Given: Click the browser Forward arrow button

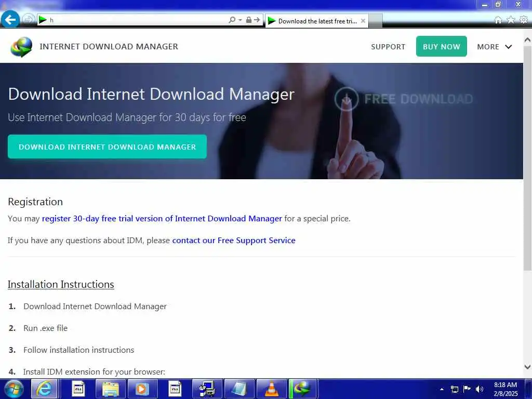Looking at the screenshot, I should [x=29, y=20].
